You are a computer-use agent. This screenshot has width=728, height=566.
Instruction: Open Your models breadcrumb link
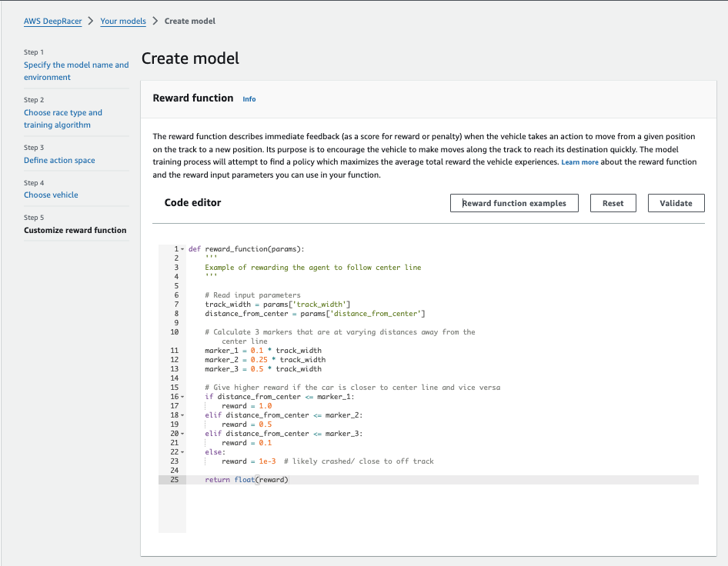123,21
